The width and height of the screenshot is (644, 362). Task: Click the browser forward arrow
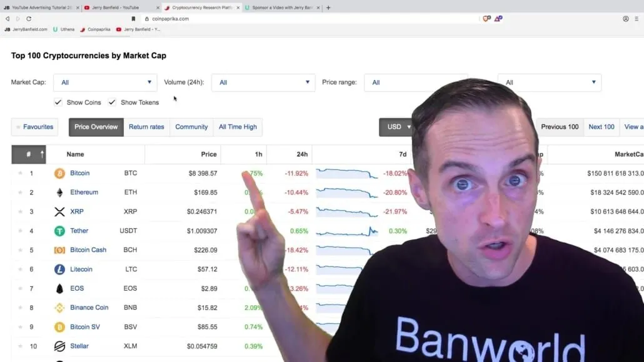tap(18, 19)
